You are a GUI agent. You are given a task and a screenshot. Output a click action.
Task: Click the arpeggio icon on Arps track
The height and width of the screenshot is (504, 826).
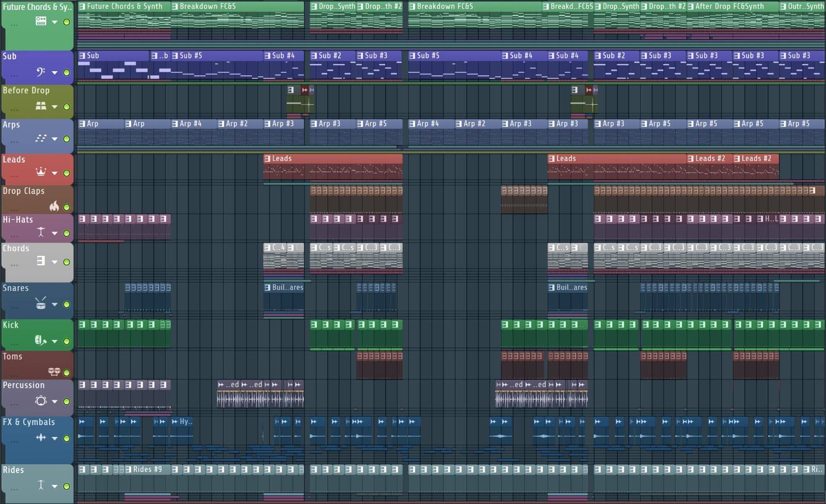coord(41,138)
